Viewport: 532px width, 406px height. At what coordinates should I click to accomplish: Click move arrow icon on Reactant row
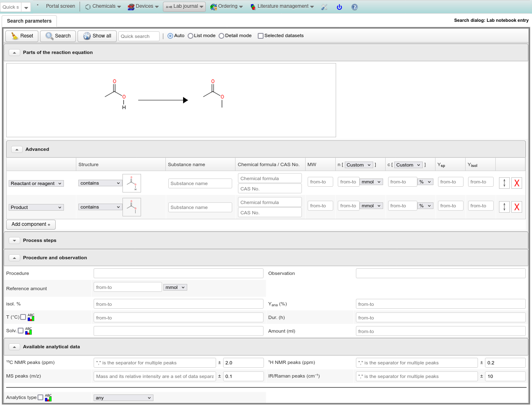pos(504,183)
